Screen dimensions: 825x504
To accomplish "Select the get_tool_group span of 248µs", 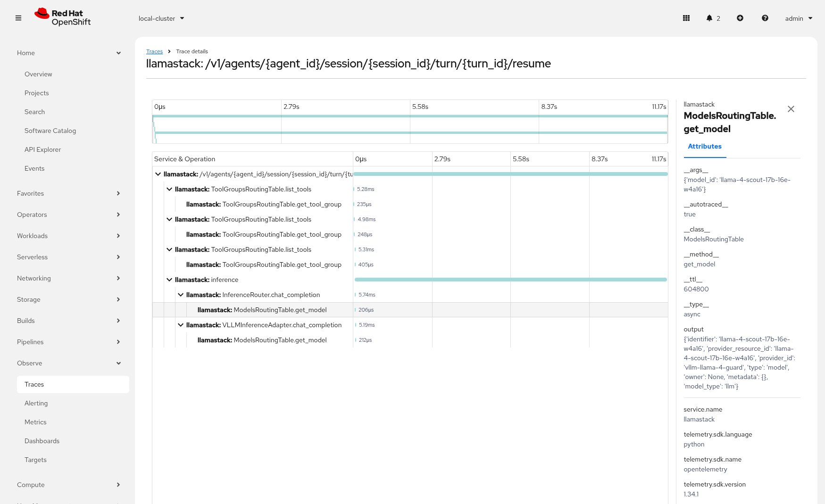I will click(x=264, y=234).
